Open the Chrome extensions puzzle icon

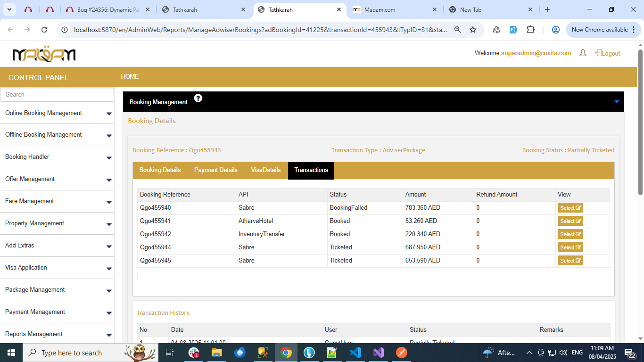[530, 30]
